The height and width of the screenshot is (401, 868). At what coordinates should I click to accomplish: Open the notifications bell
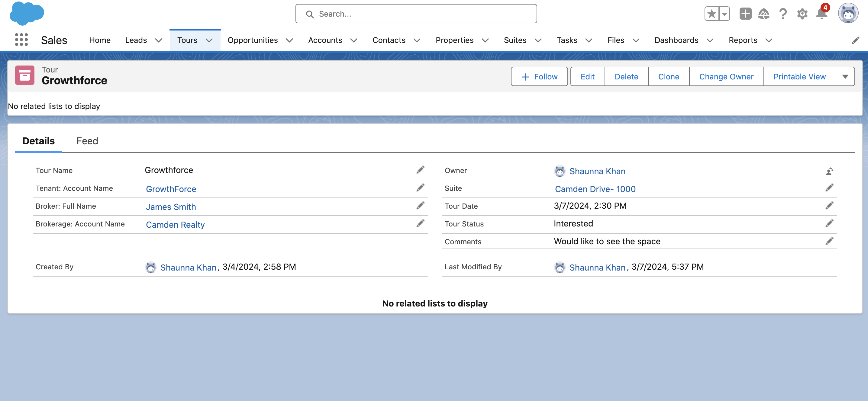[822, 14]
